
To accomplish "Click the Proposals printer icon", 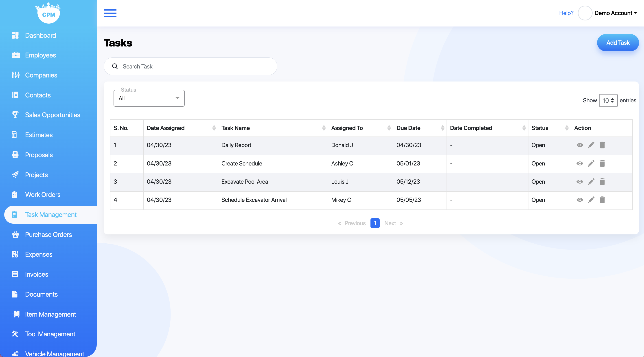I will coord(15,155).
